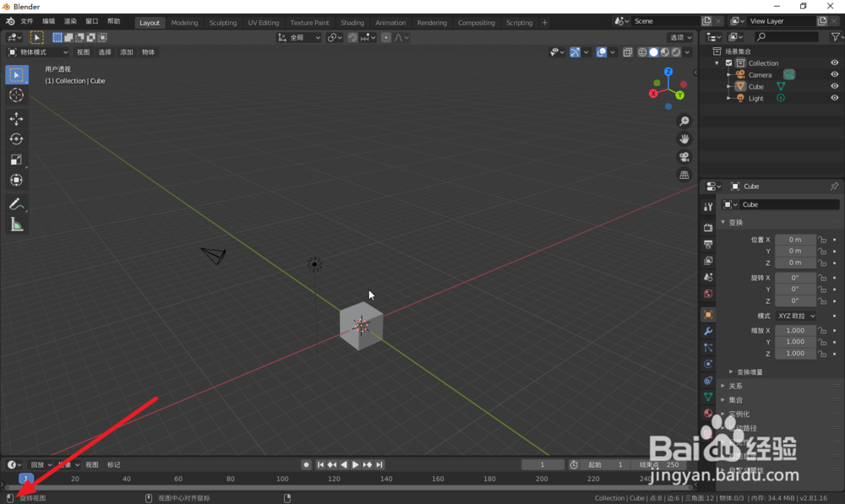Click the auto keying record button
845x504 pixels.
[x=306, y=464]
